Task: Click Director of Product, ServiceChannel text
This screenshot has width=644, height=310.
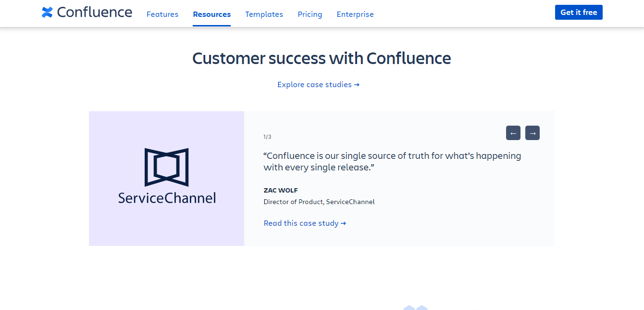Action: click(319, 202)
